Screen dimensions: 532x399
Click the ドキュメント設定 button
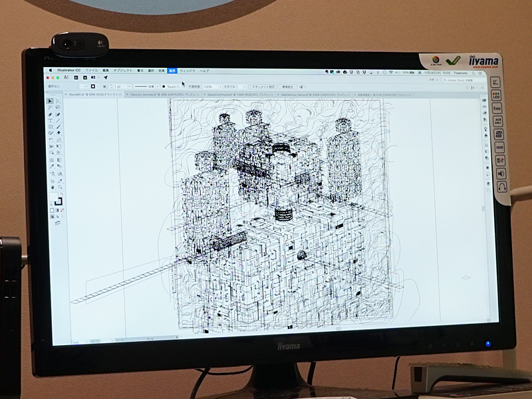(263, 87)
